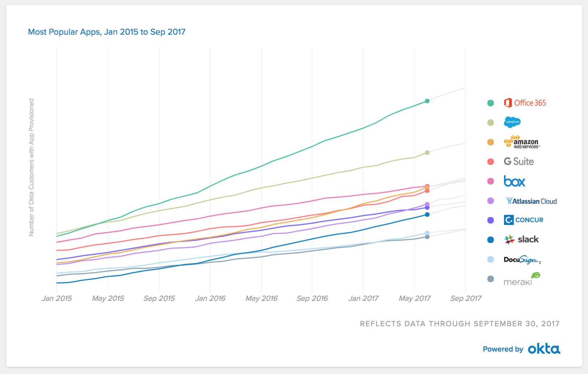Click the 'Sep 2017' x-axis label

click(466, 298)
